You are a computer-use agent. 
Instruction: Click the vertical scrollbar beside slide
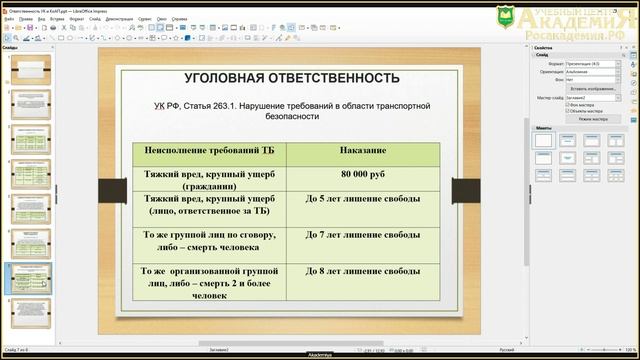(x=526, y=192)
